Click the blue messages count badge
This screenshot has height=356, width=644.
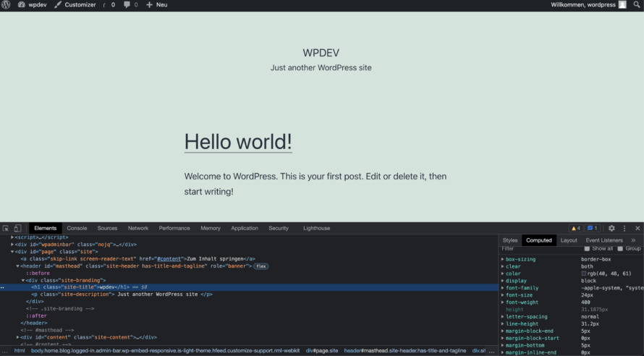[x=592, y=228]
